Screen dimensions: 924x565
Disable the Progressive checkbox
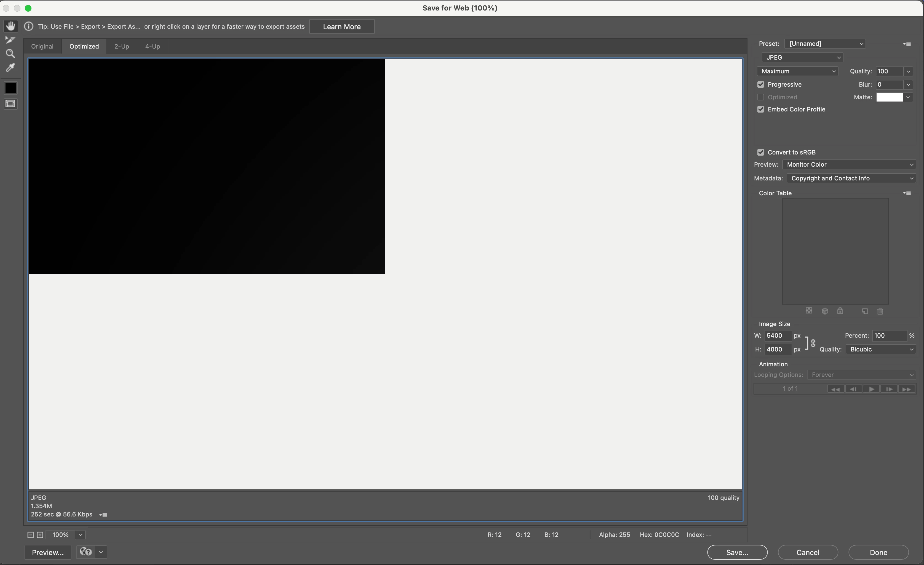760,84
